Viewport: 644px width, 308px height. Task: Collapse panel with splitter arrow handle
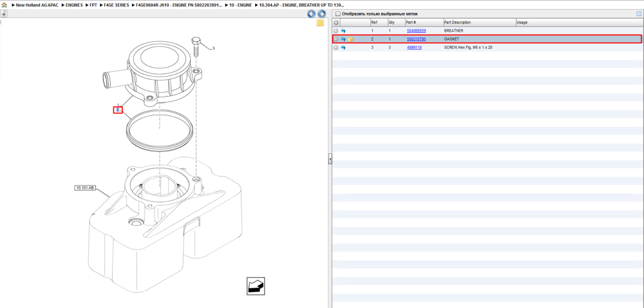coord(330,160)
